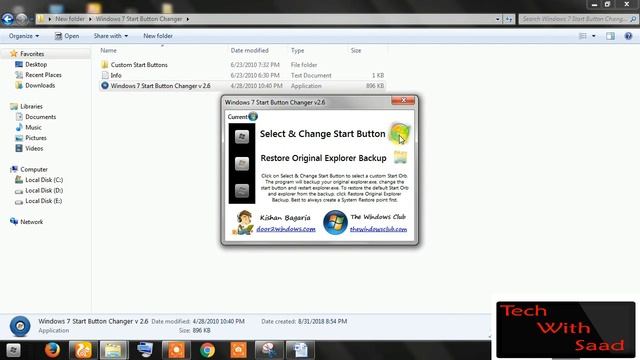The image size is (640, 360).
Task: Sort files by the Name column header
Action: click(x=108, y=51)
